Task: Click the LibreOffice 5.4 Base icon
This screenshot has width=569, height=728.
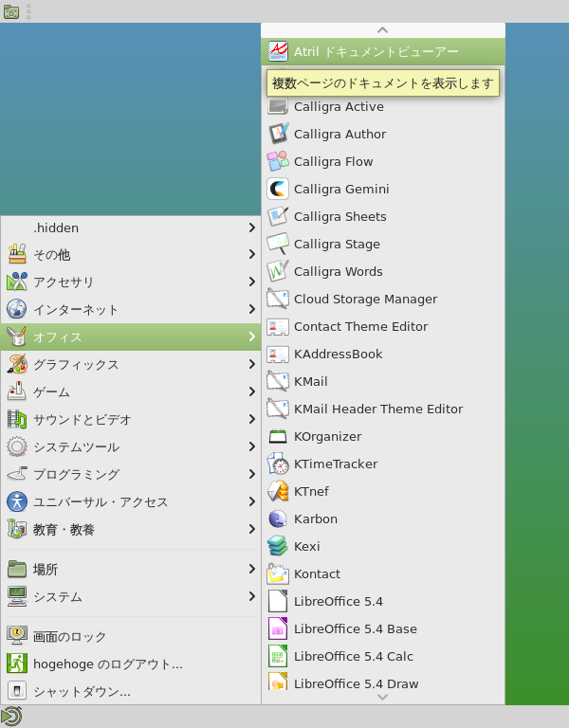Action: point(278,628)
